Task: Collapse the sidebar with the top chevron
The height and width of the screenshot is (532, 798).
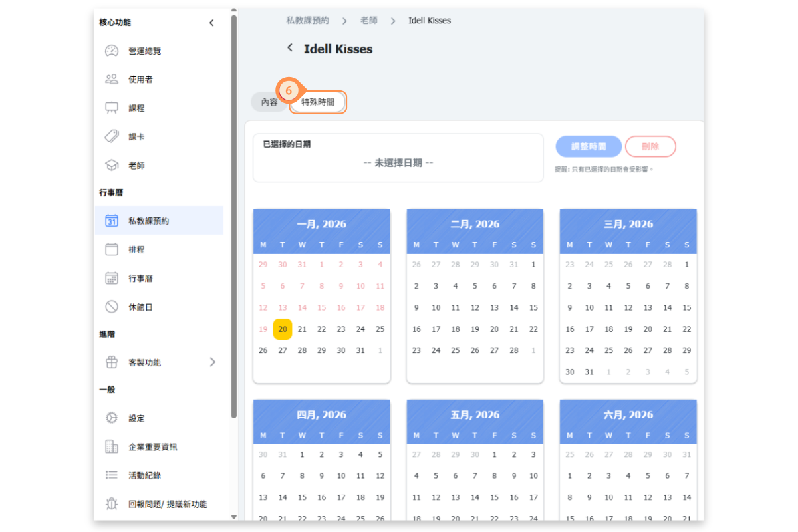Action: tap(211, 23)
